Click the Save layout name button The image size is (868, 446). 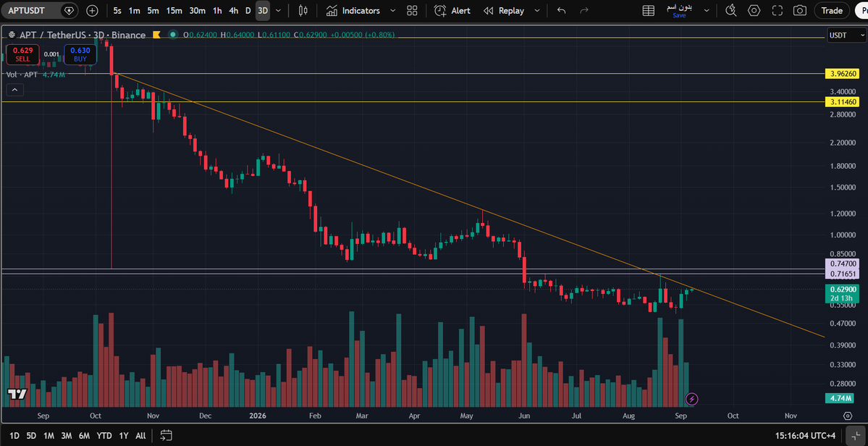point(679,11)
